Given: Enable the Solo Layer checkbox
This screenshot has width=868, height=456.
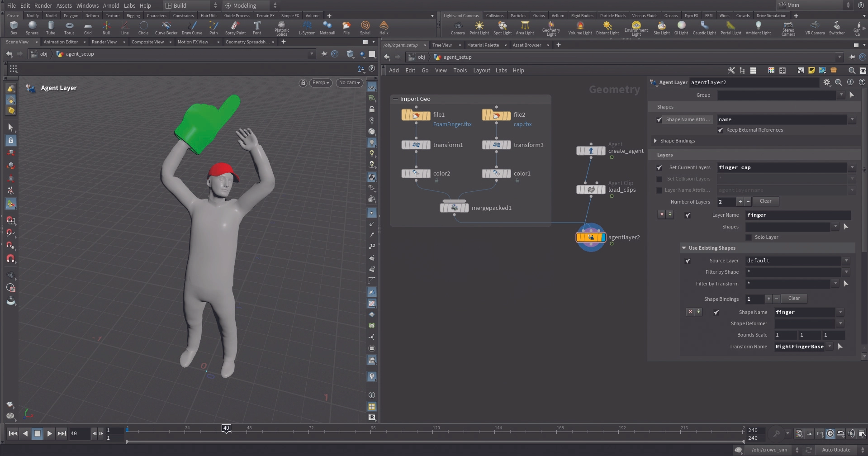Looking at the screenshot, I should [749, 237].
